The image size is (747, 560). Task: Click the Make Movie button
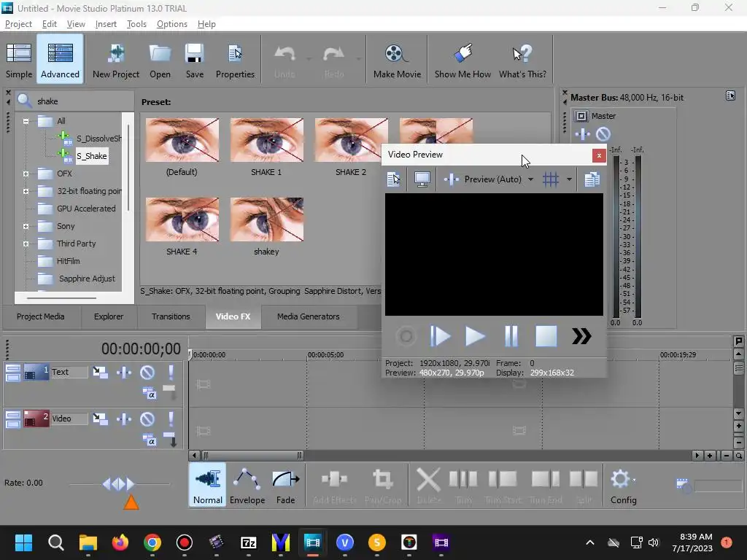tap(397, 61)
